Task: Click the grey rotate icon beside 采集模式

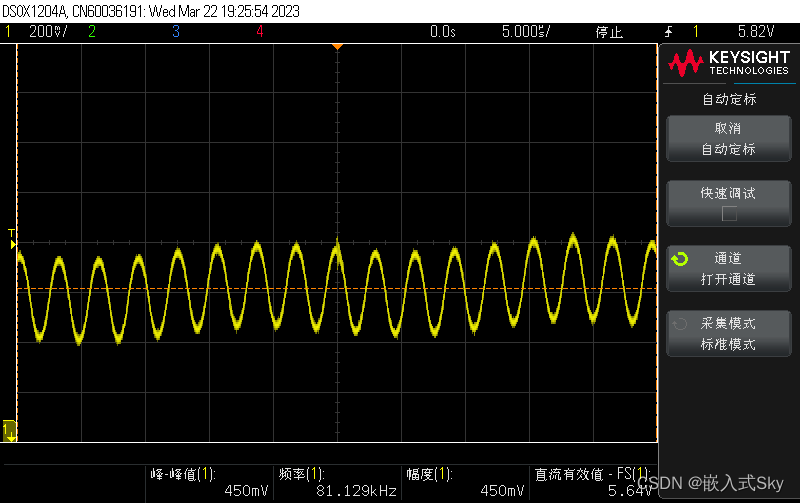Action: 680,324
